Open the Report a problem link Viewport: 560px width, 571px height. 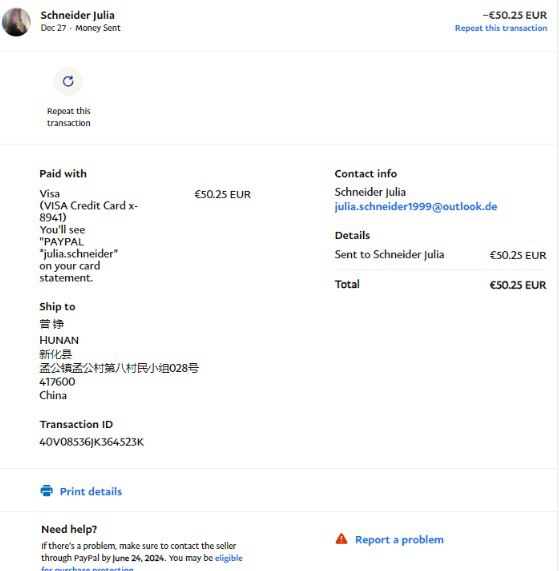click(x=399, y=539)
